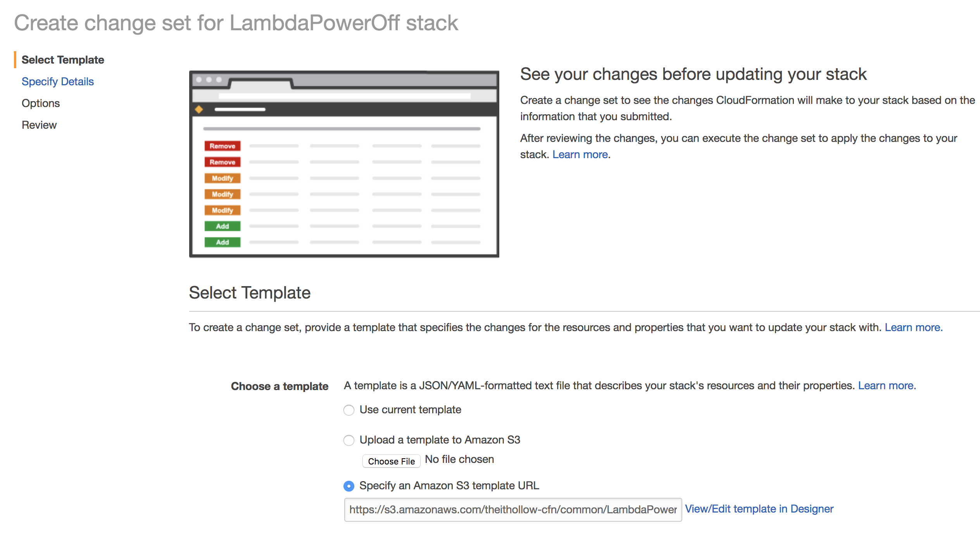Select Specify an Amazon S3 template URL
Viewport: 980px width, 542px height.
349,486
